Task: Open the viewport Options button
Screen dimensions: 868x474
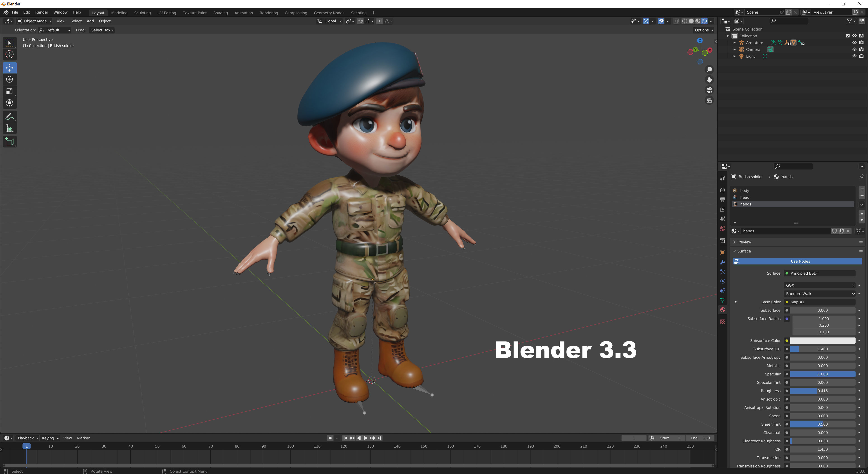Action: (x=704, y=30)
